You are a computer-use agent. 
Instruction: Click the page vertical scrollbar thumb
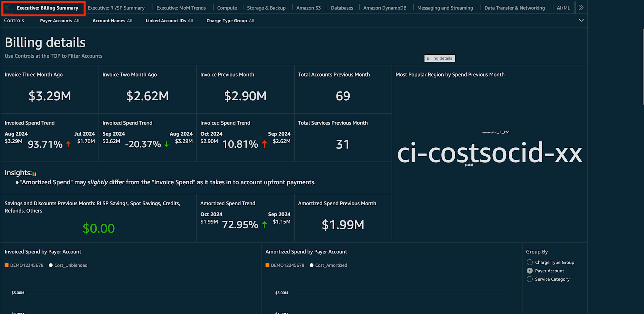[x=643, y=67]
